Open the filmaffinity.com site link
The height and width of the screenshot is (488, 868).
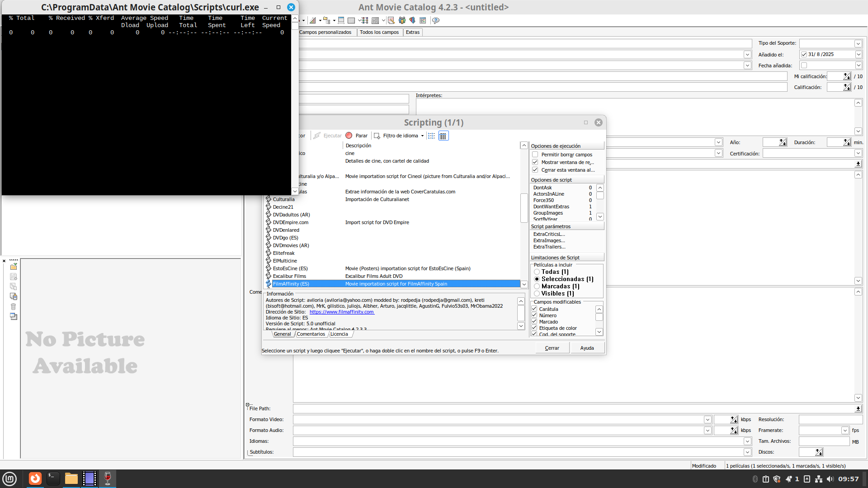[342, 312]
